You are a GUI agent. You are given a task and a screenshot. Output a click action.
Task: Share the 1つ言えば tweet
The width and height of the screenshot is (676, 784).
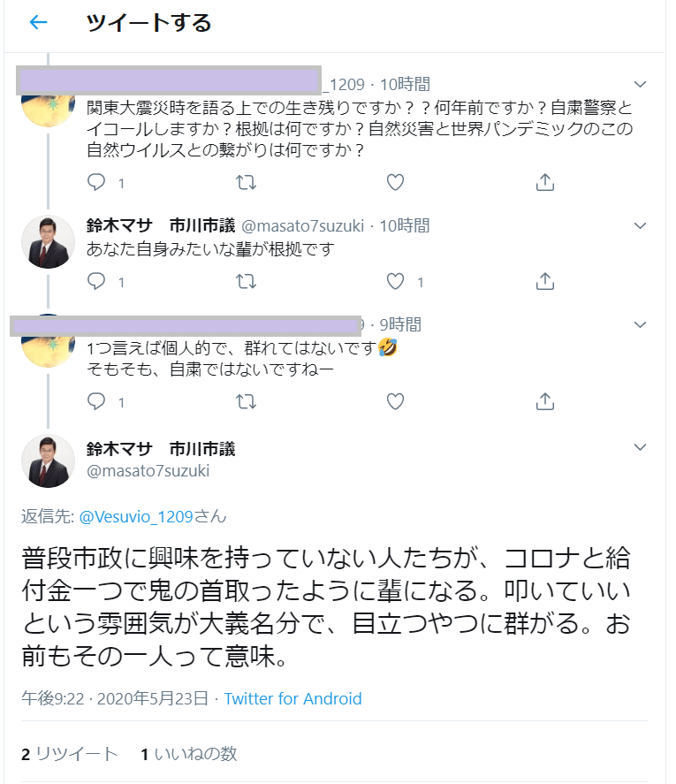[545, 401]
